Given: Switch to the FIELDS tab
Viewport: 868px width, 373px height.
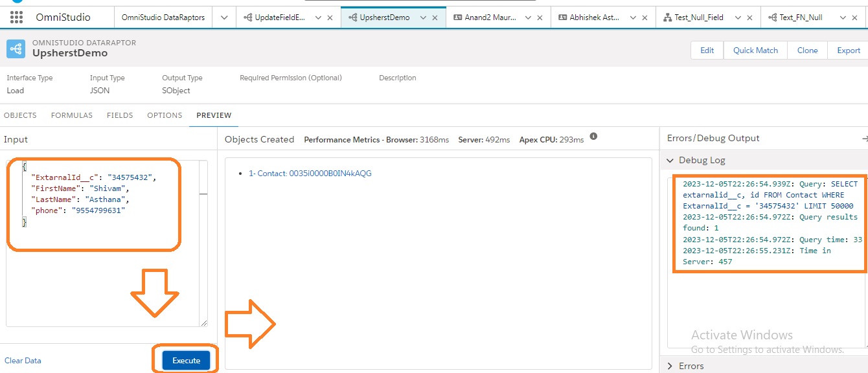Looking at the screenshot, I should (x=120, y=115).
